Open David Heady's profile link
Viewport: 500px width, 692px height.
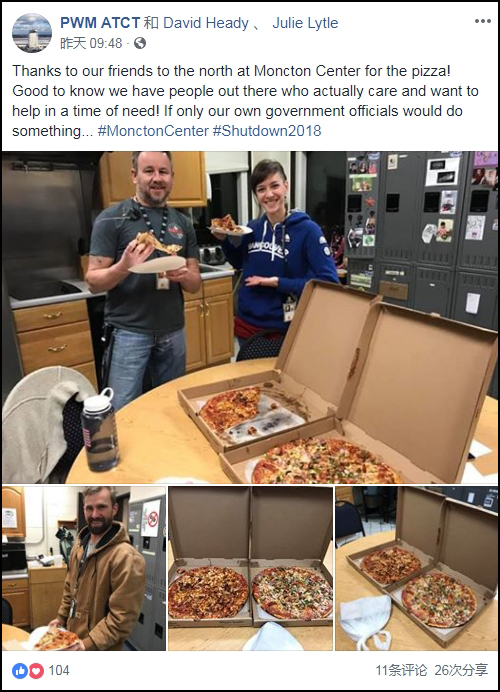pos(206,23)
